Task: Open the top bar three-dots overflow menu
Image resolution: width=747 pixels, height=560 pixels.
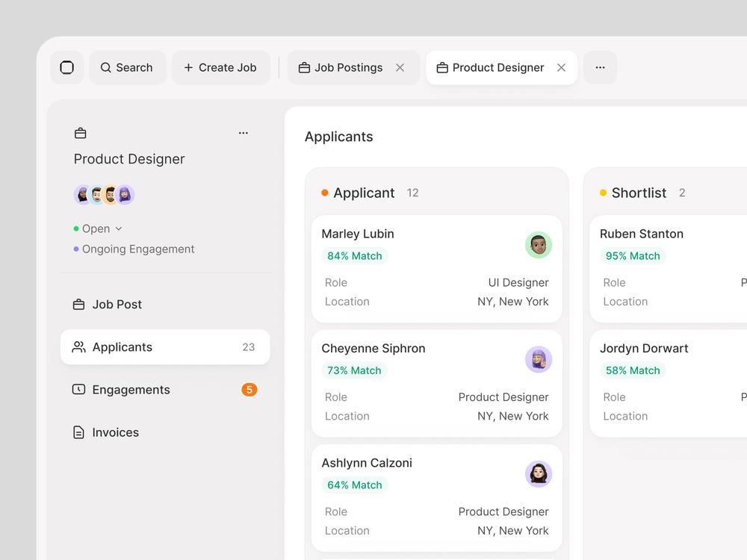Action: pyautogui.click(x=601, y=68)
